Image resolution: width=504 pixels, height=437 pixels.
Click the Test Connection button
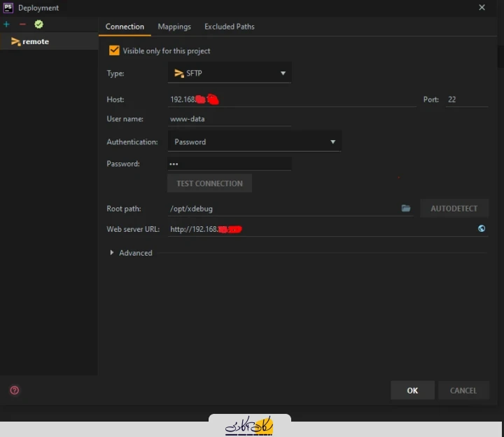[x=209, y=183]
